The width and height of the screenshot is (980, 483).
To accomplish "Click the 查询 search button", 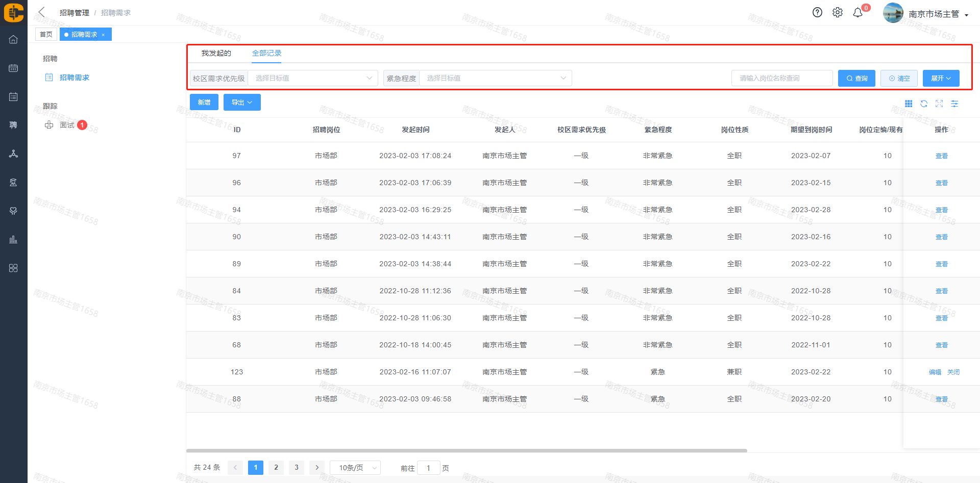I will pyautogui.click(x=856, y=79).
